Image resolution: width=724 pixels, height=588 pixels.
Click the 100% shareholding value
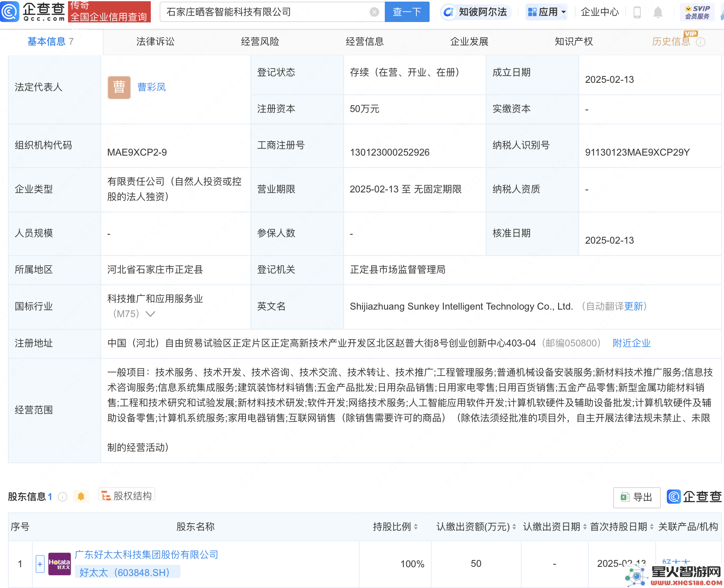click(412, 564)
